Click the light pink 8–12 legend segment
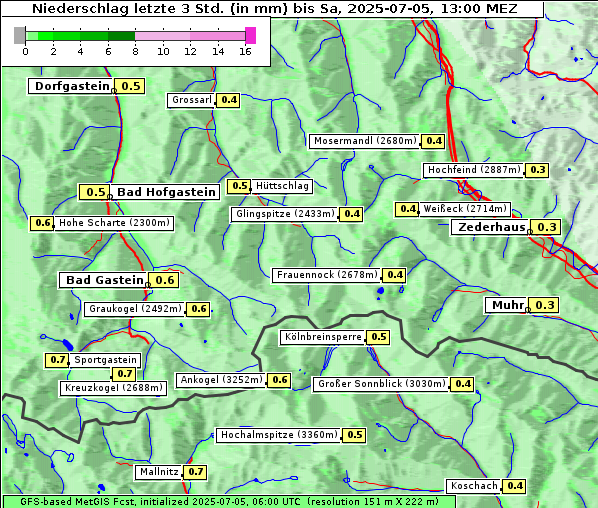 click(x=162, y=36)
